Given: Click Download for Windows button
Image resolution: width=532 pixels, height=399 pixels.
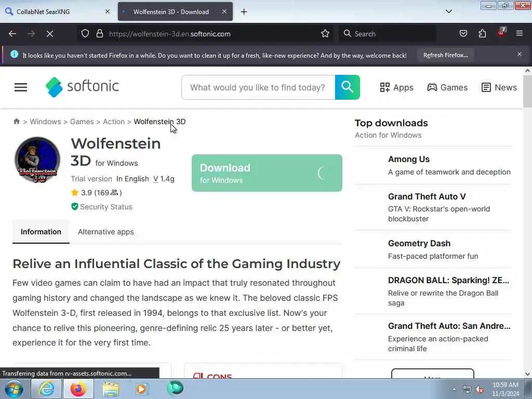Looking at the screenshot, I should pyautogui.click(x=267, y=173).
